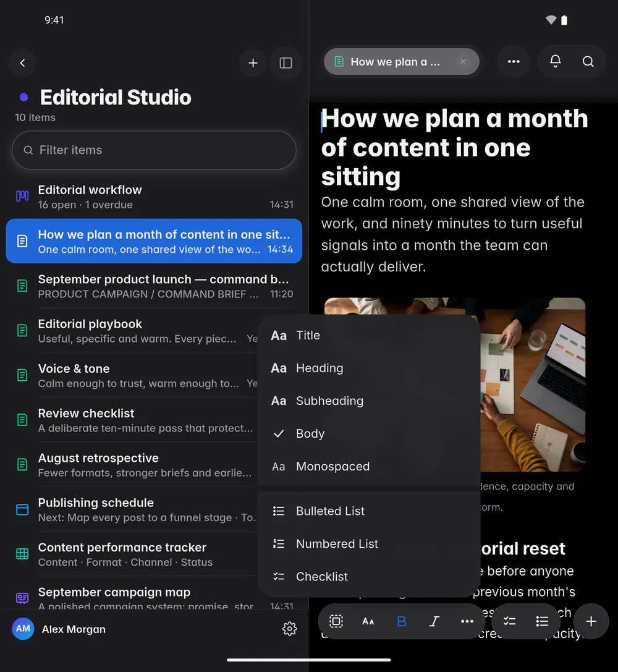Tap the Wi-Fi status icon
Screen dimensions: 618x672
click(x=551, y=20)
